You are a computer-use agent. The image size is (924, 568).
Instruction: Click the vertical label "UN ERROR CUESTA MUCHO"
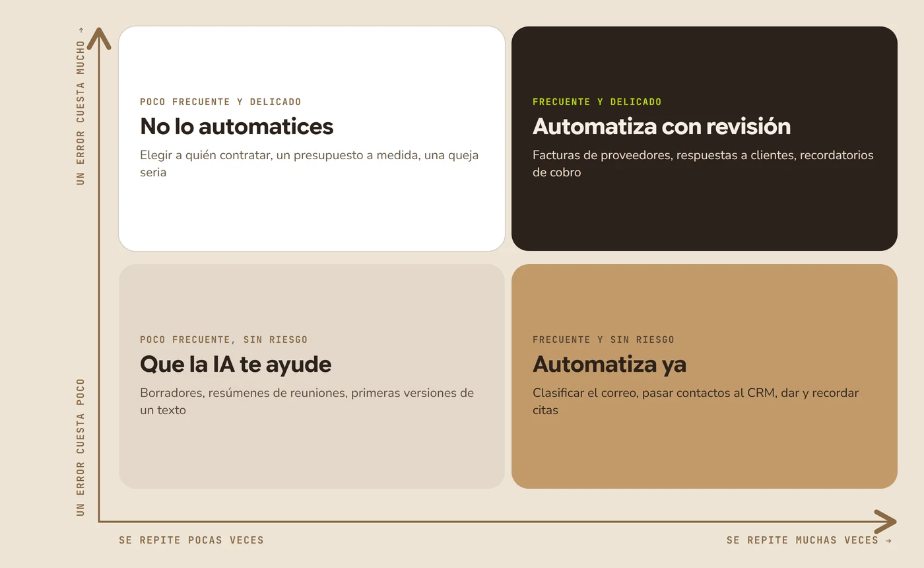81,106
